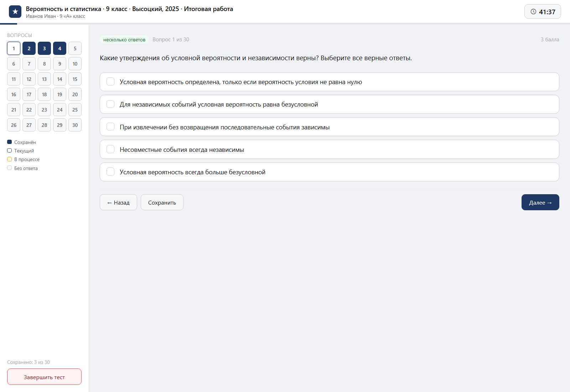Jump to question 9
The width and height of the screenshot is (570, 392).
point(59,64)
